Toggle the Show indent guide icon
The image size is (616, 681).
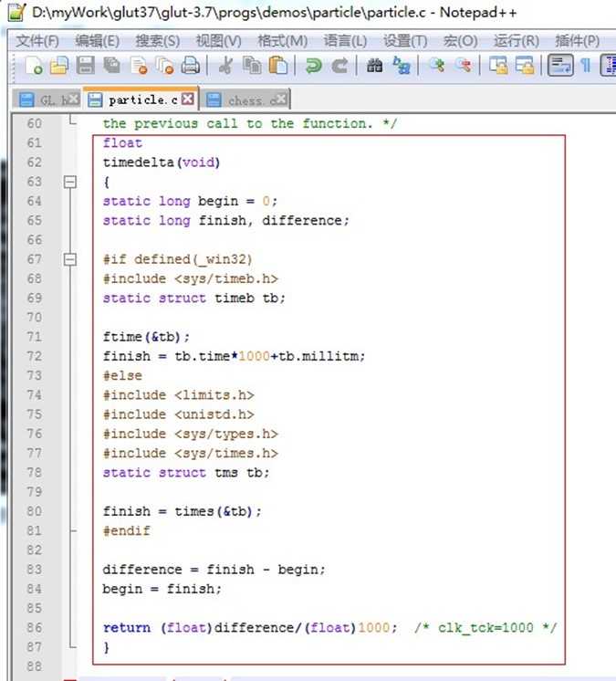pos(609,66)
